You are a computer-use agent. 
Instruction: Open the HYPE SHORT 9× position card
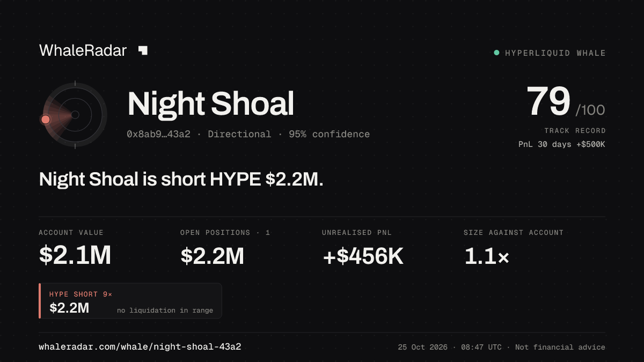click(130, 301)
